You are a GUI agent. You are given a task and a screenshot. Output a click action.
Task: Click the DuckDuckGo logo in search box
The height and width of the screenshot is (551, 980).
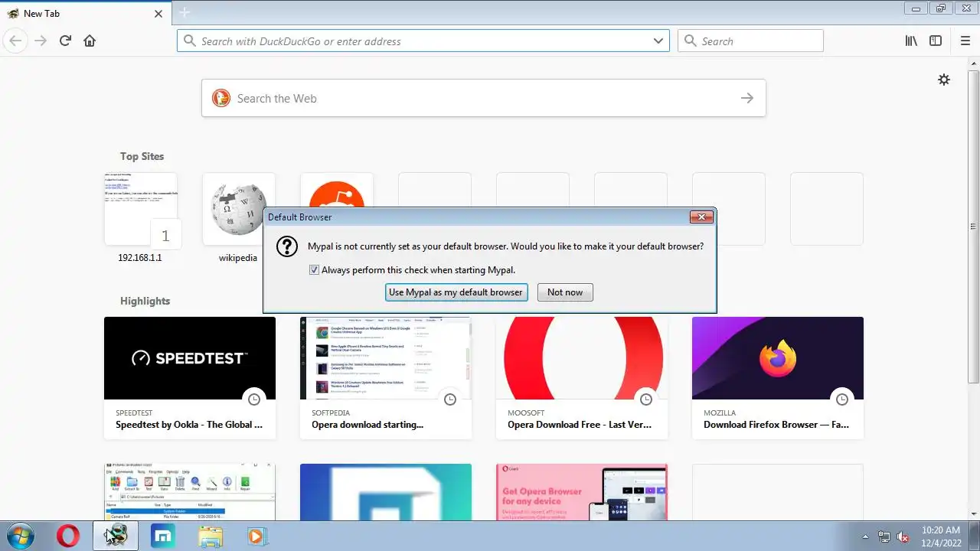click(221, 98)
